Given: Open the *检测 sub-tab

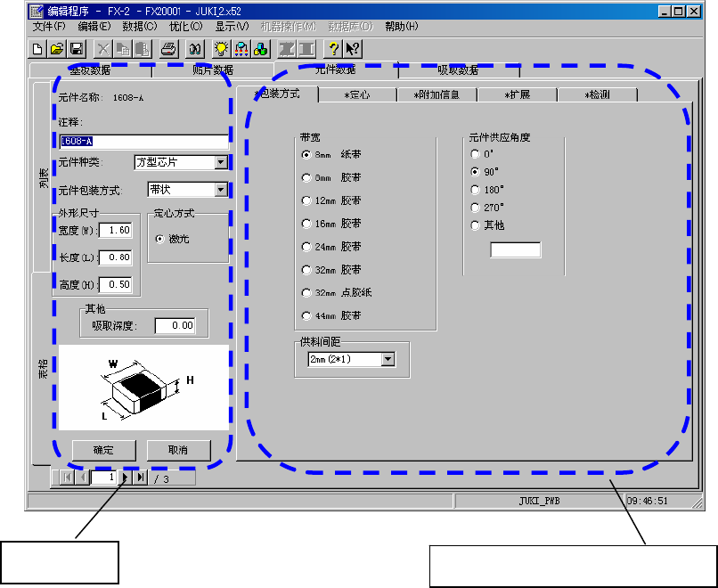Looking at the screenshot, I should tap(597, 94).
